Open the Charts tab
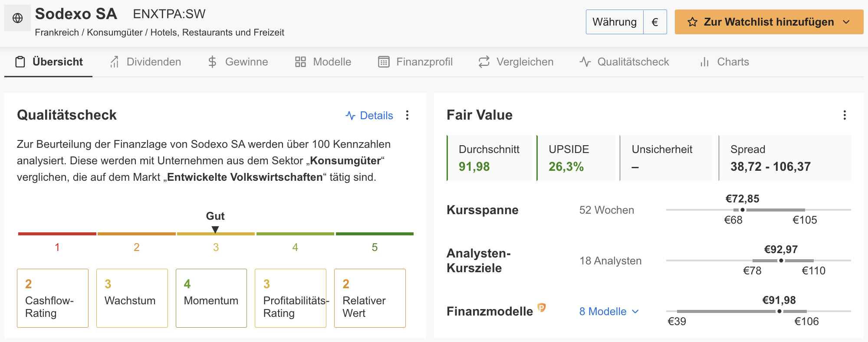Viewport: 868px width, 342px height. tap(724, 62)
